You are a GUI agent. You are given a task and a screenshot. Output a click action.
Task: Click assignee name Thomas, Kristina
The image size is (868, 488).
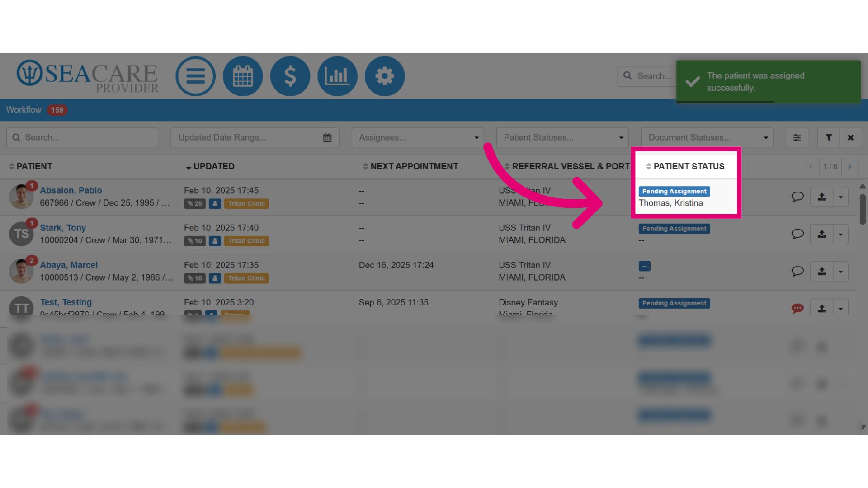click(x=670, y=203)
